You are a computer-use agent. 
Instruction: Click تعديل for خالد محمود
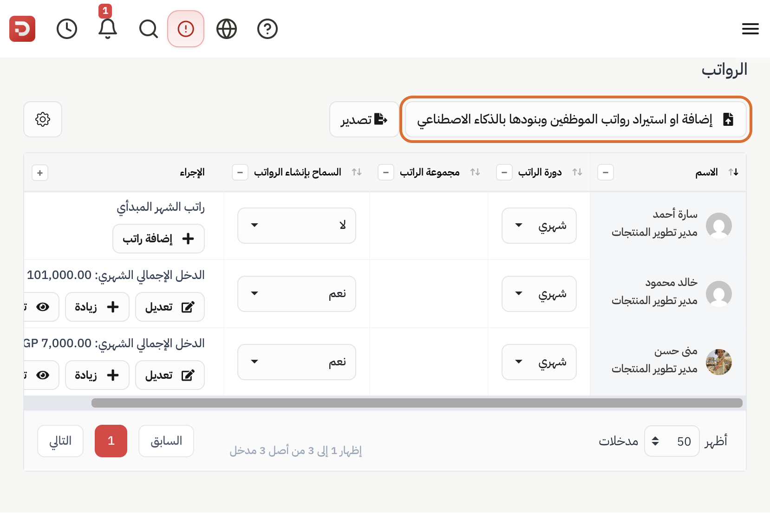pyautogui.click(x=170, y=307)
